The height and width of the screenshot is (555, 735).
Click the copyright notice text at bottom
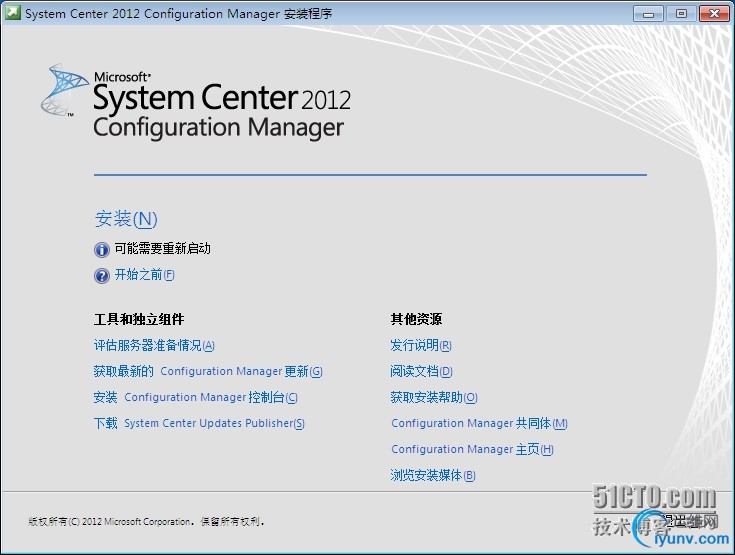[146, 521]
